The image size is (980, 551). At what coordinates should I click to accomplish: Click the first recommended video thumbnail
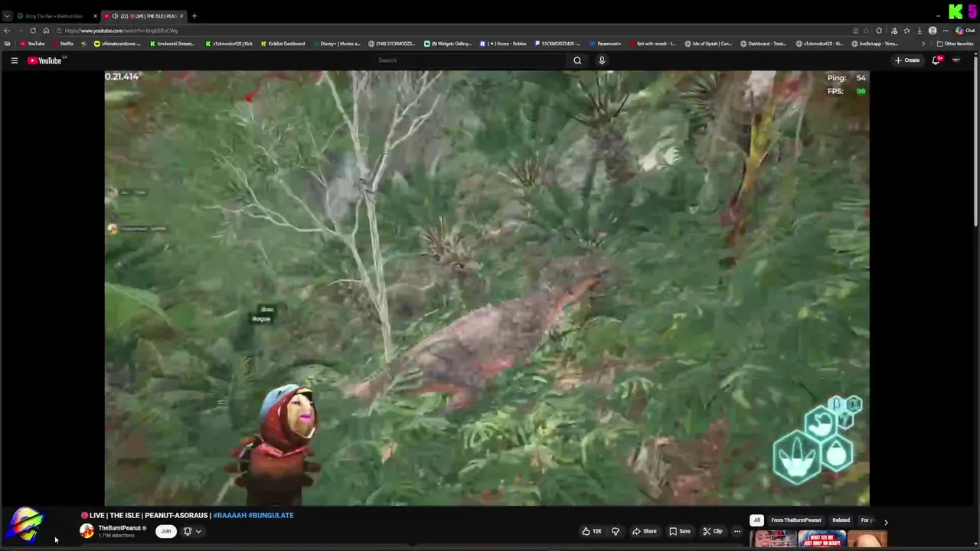point(773,539)
